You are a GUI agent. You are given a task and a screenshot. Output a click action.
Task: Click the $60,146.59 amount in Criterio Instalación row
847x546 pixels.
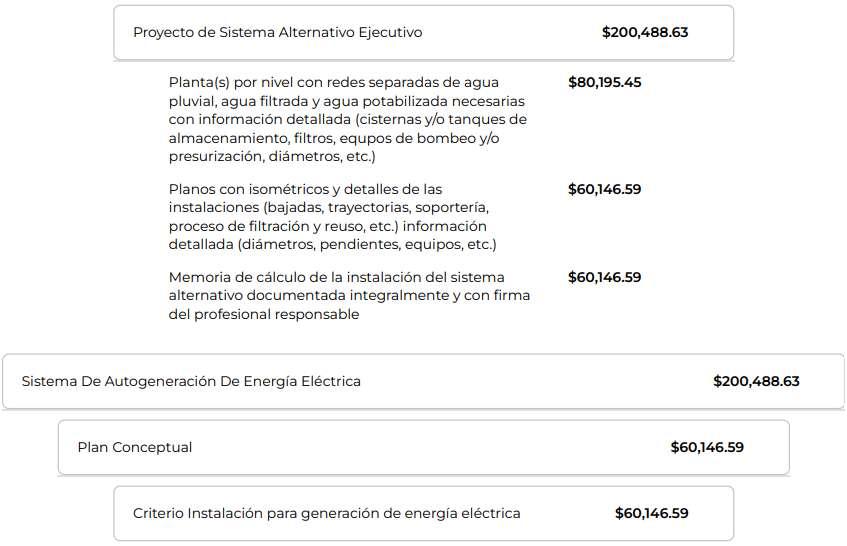[x=651, y=513]
